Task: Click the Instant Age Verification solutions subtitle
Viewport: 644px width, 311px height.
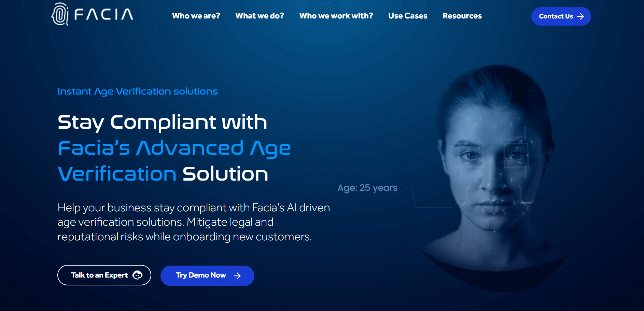Action: [138, 91]
